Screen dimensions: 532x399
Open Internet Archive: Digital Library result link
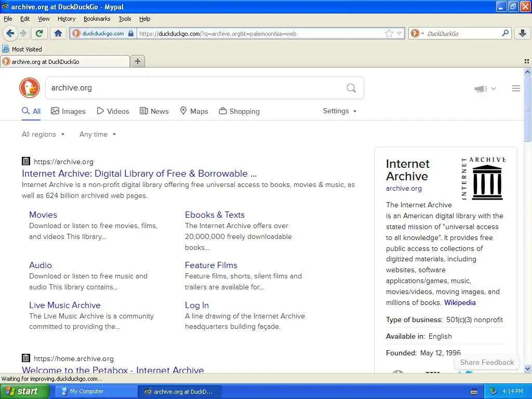[x=139, y=174]
